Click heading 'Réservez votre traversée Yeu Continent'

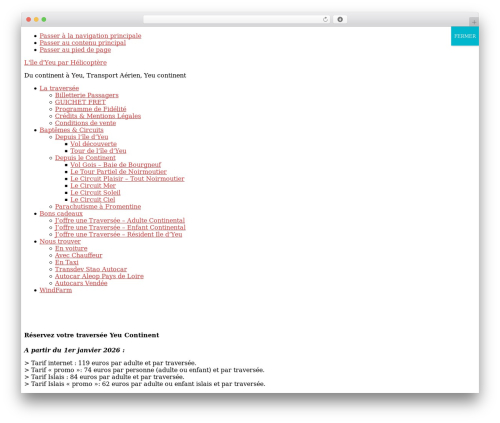(92, 335)
